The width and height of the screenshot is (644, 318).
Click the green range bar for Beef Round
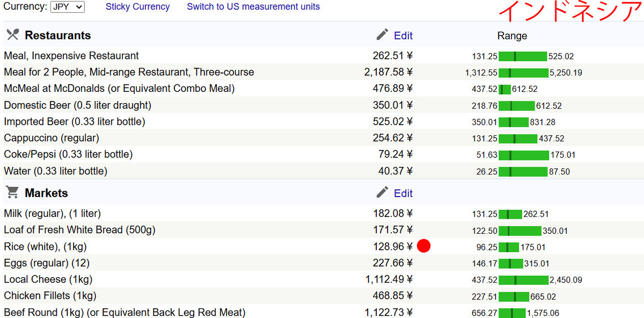513,313
